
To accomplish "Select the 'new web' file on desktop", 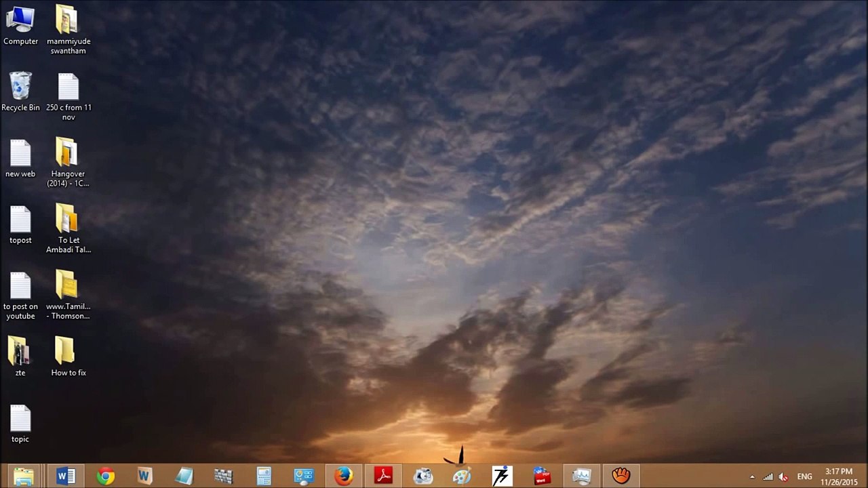I will pyautogui.click(x=20, y=158).
